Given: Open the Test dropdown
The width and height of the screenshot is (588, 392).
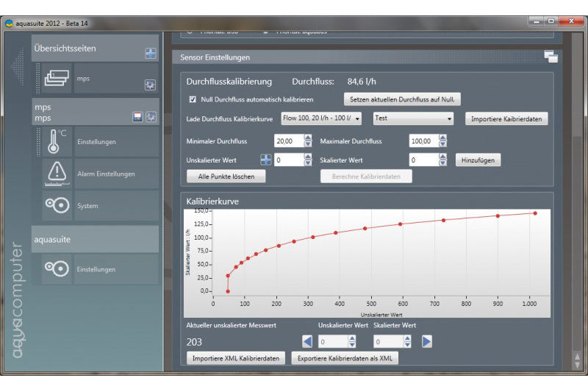Looking at the screenshot, I should pyautogui.click(x=413, y=118).
